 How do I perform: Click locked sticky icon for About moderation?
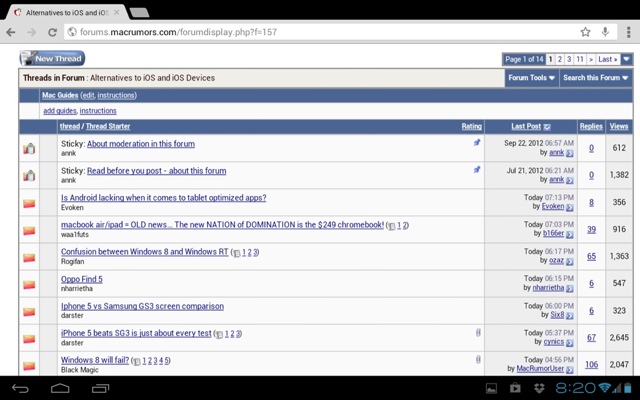coord(29,149)
